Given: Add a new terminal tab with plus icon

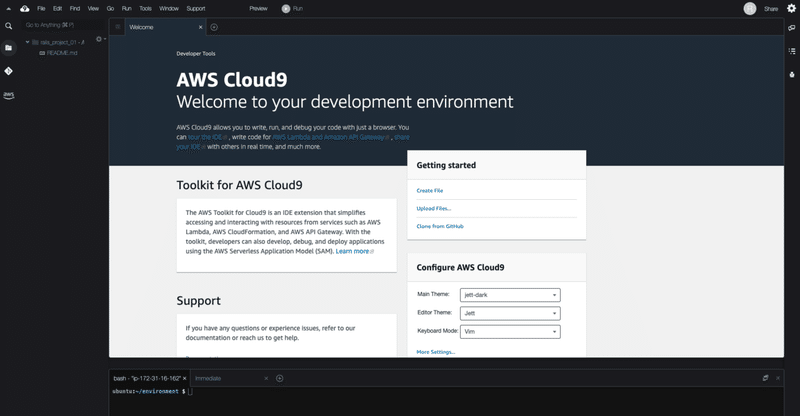Looking at the screenshot, I should pos(280,378).
